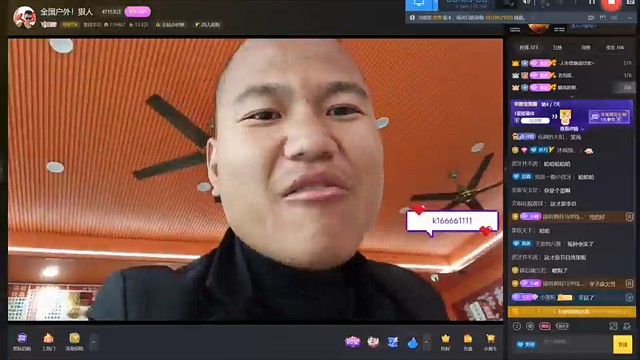Expand the view-details dropdown on event banner

(571, 129)
